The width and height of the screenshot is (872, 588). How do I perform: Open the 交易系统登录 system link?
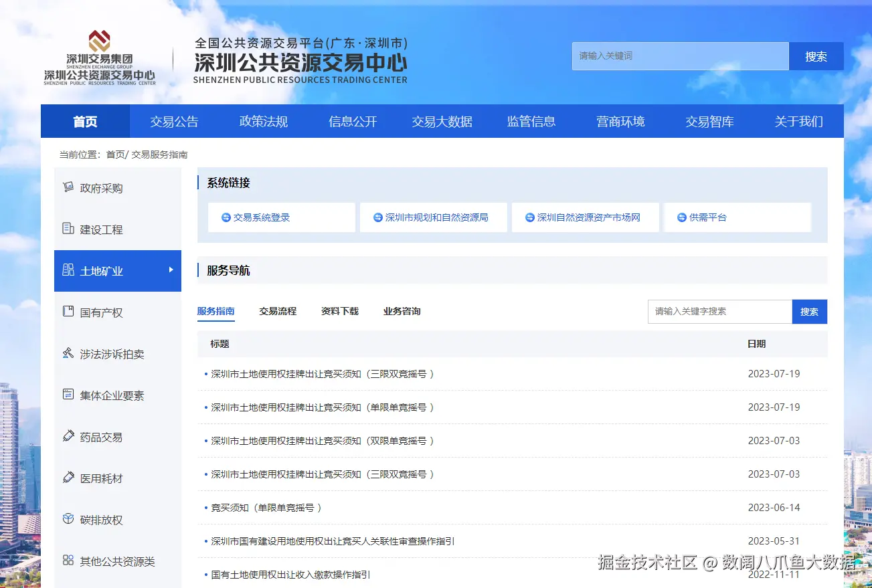point(282,217)
